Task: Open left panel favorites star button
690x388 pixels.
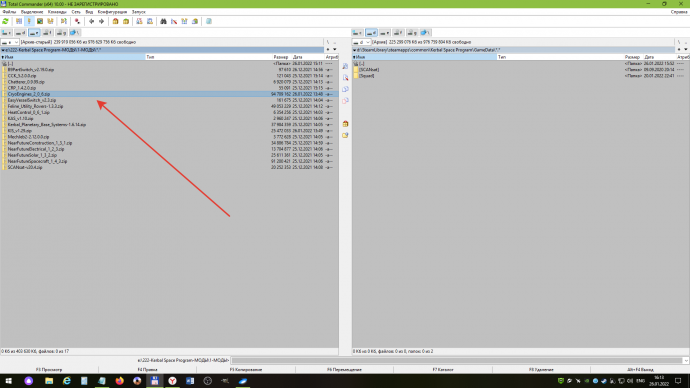Action: [327, 50]
